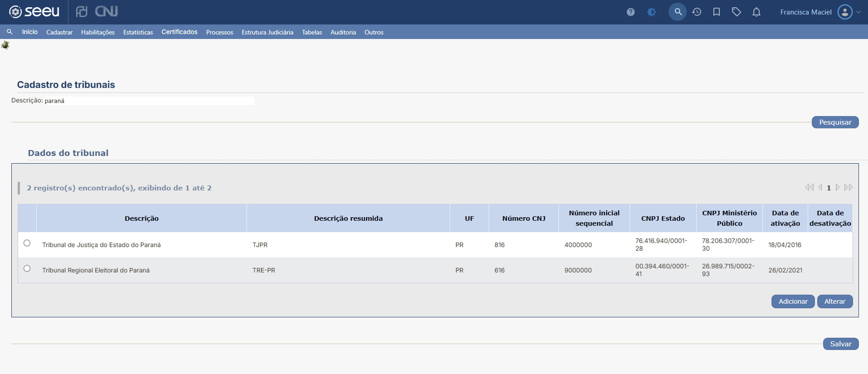The height and width of the screenshot is (374, 868).
Task: Click the 18/04/2016 activation date
Action: (x=785, y=245)
